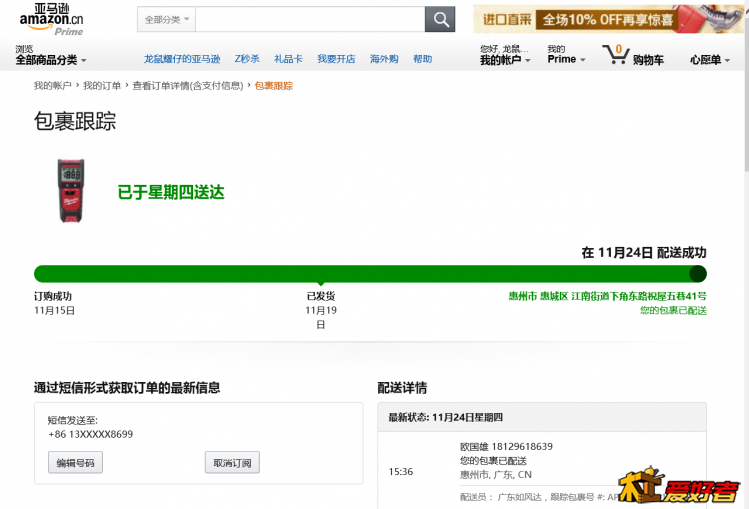Click the 取消订阅 button
The height and width of the screenshot is (509, 749).
(x=232, y=463)
